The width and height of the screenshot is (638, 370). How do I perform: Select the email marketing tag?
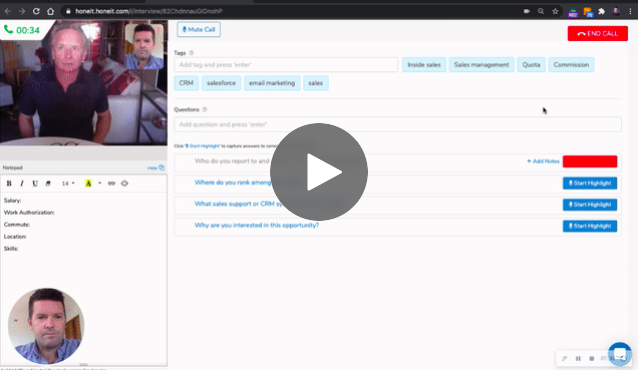(272, 83)
